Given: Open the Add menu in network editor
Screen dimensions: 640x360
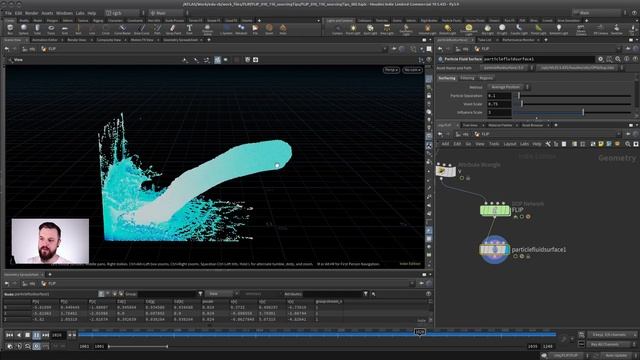Looking at the screenshot, I should pos(445,144).
